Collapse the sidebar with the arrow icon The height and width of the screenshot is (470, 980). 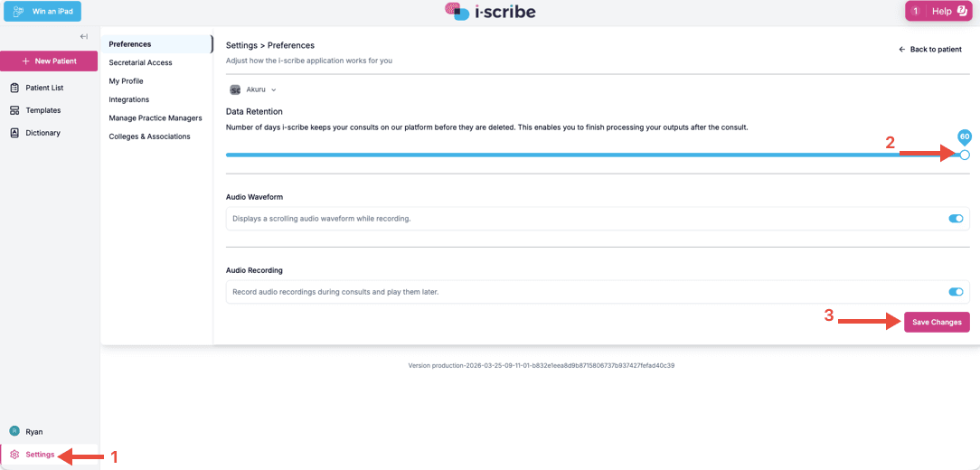tap(84, 37)
